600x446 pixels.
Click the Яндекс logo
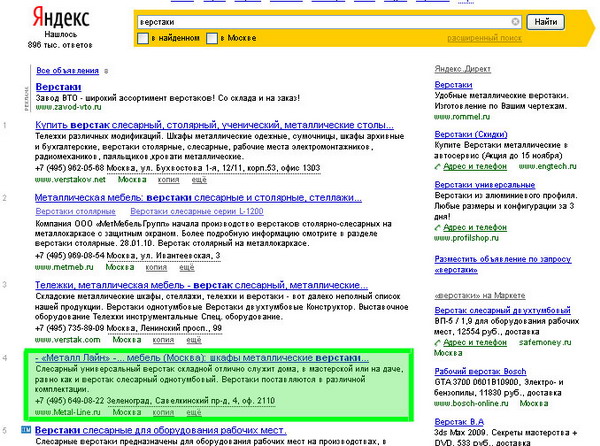pos(61,18)
